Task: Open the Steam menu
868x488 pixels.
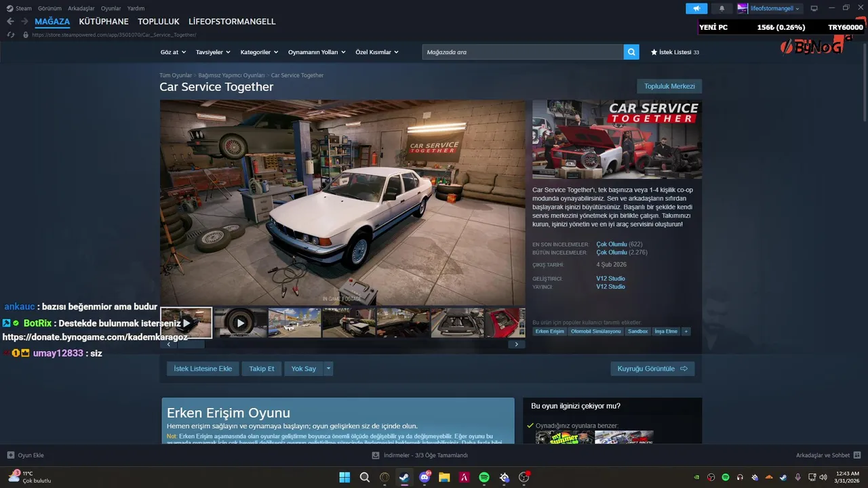Action: tap(19, 8)
